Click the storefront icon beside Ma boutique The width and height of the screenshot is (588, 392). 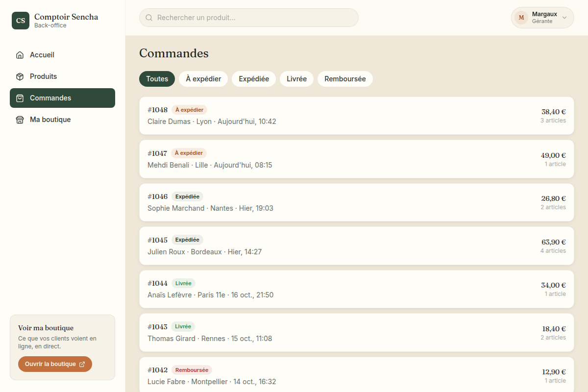[x=20, y=120]
